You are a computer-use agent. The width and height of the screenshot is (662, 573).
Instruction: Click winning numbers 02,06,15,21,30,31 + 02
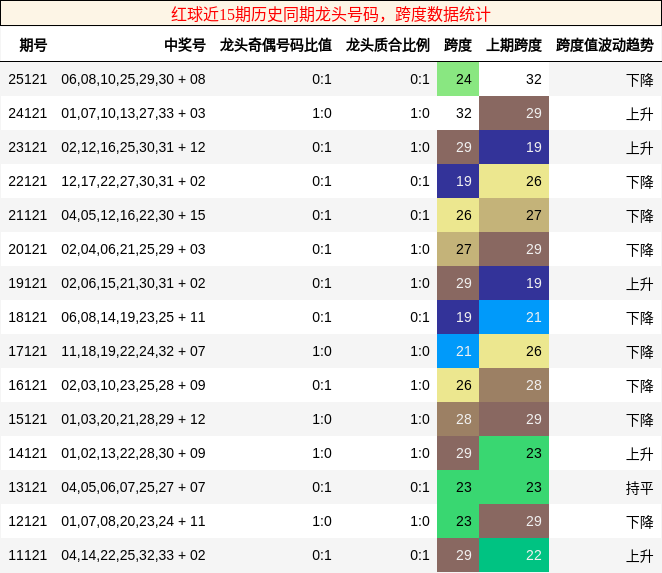click(133, 283)
